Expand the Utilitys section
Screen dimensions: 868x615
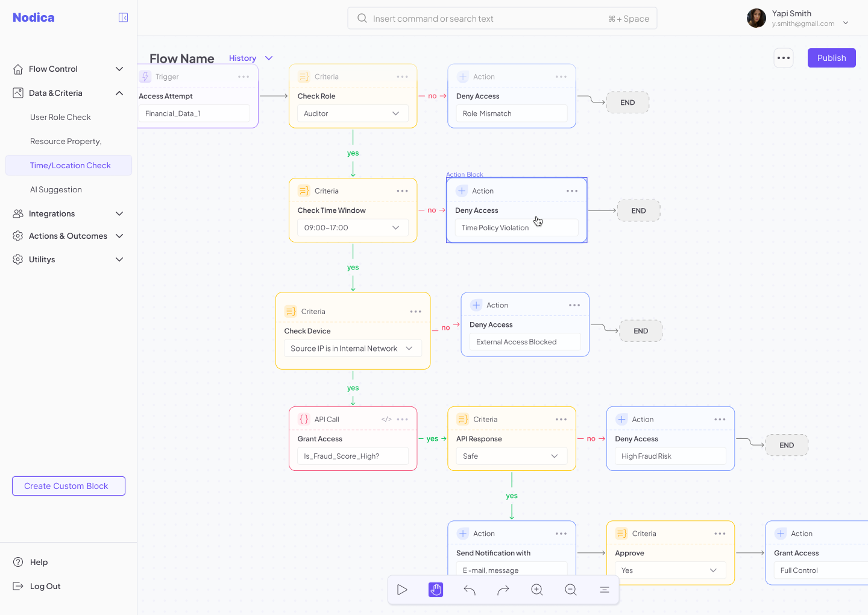[x=119, y=259]
